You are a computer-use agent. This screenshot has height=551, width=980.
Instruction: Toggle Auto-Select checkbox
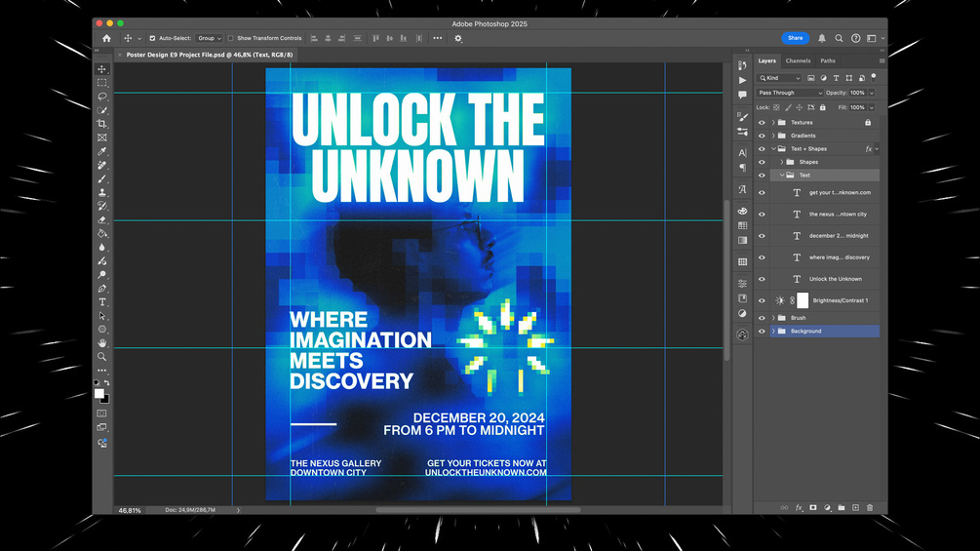(152, 38)
